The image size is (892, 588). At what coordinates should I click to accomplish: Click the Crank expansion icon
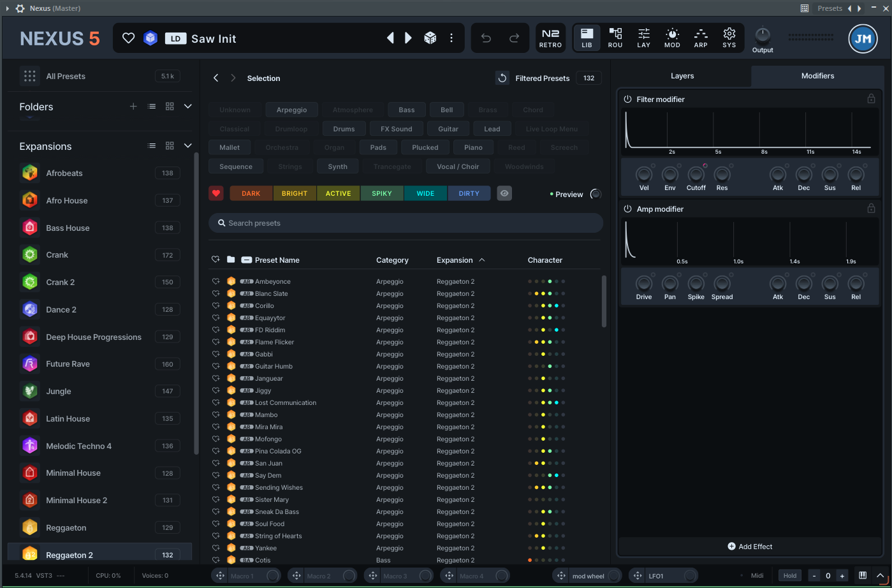click(x=30, y=255)
